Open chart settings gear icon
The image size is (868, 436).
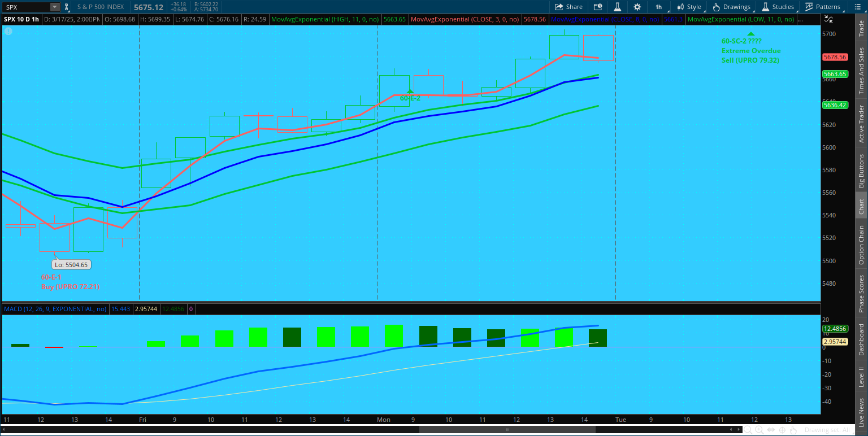point(637,7)
